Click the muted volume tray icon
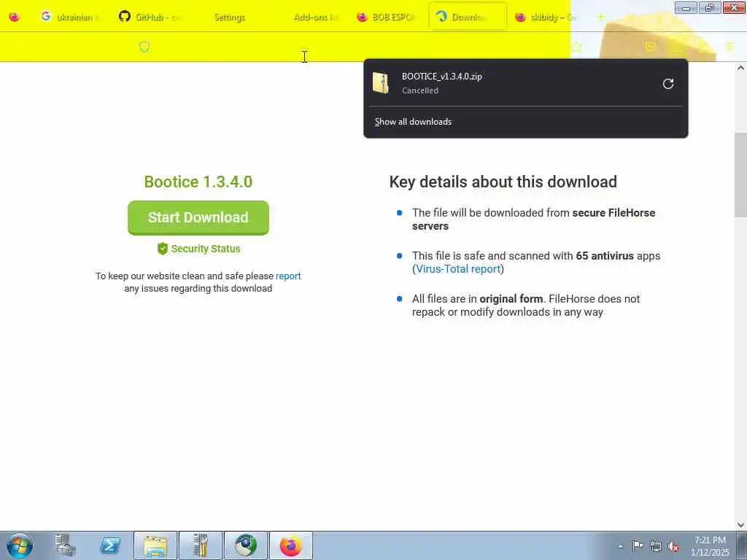The width and height of the screenshot is (747, 560). point(673,546)
